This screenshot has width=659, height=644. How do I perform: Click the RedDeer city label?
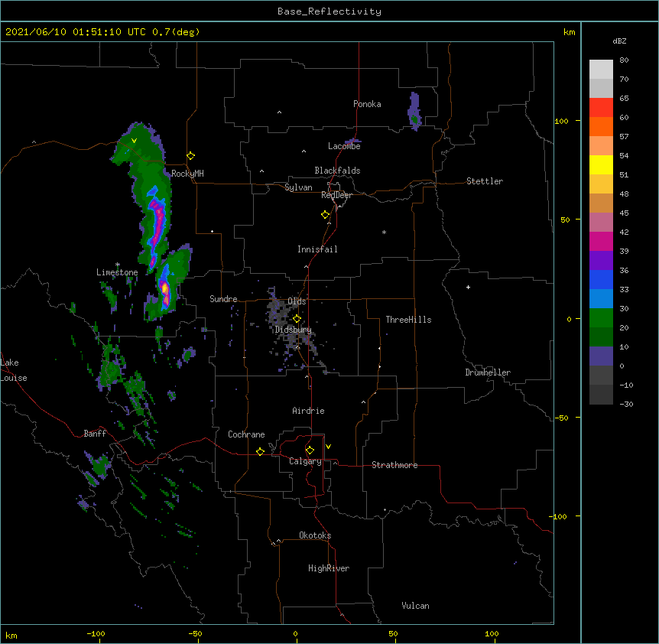[x=336, y=195]
